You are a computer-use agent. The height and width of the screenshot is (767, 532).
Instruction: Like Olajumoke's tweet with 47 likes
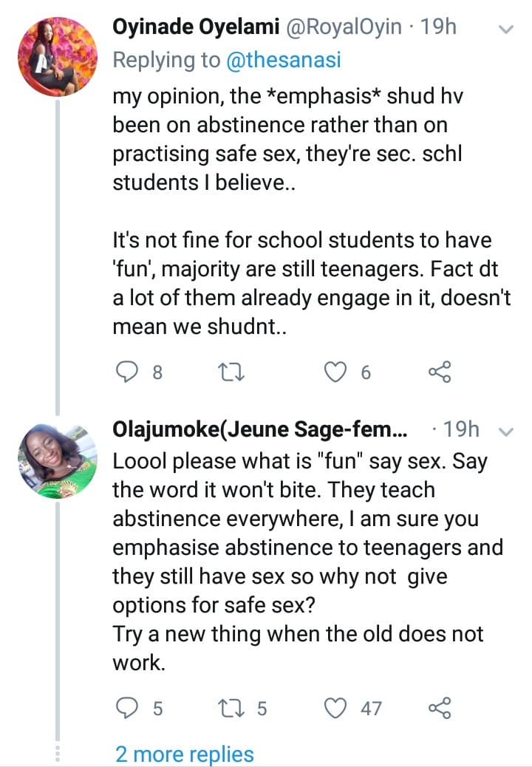pos(337,709)
